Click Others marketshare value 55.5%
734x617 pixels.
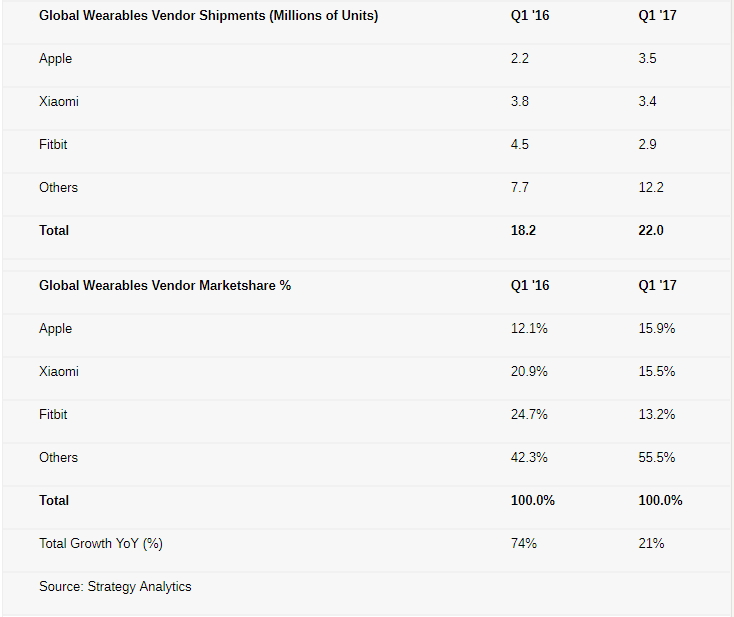coord(657,458)
